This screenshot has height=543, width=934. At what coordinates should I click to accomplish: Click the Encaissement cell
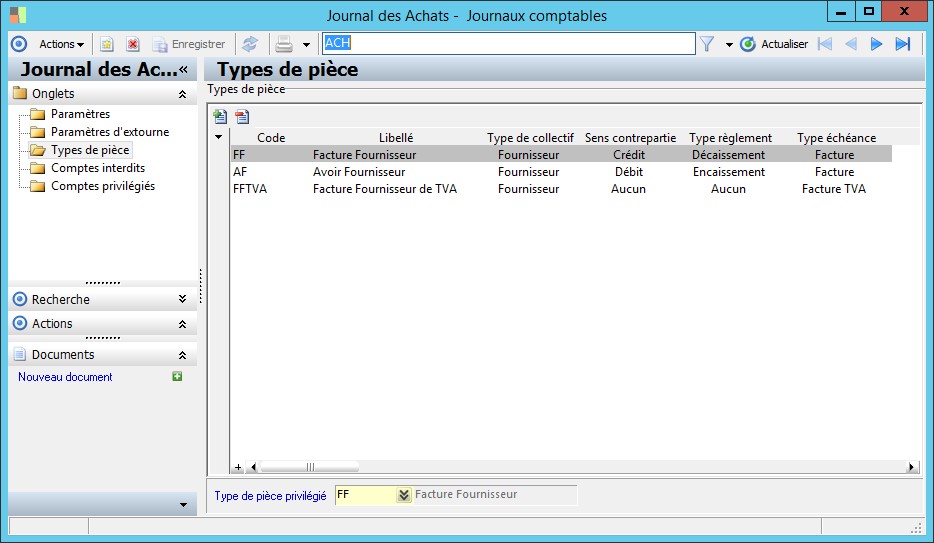click(728, 172)
